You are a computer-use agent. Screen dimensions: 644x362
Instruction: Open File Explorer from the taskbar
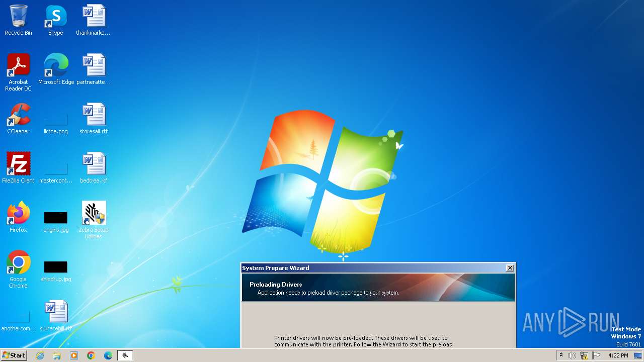click(x=57, y=355)
